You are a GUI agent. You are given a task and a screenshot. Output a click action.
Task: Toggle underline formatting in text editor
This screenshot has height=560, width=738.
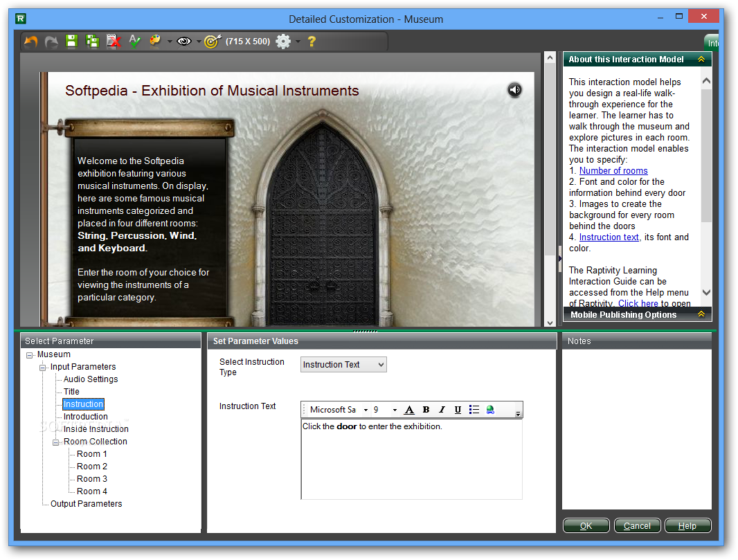458,410
